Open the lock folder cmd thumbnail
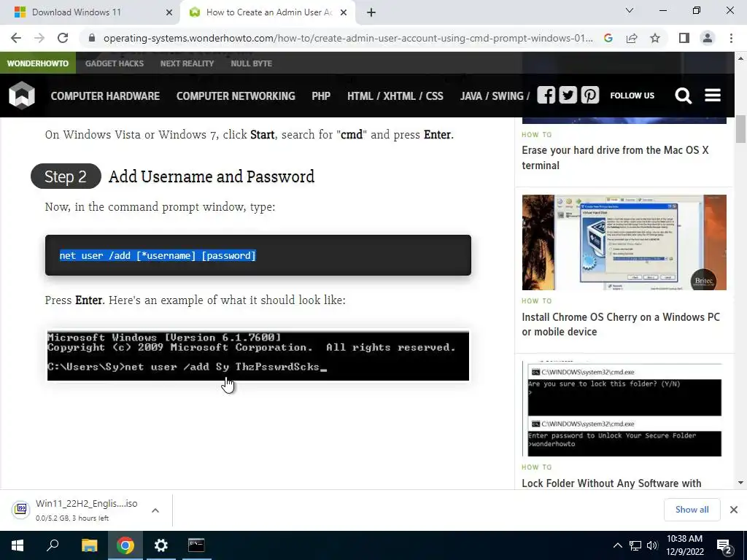747x560 pixels. tap(624, 409)
